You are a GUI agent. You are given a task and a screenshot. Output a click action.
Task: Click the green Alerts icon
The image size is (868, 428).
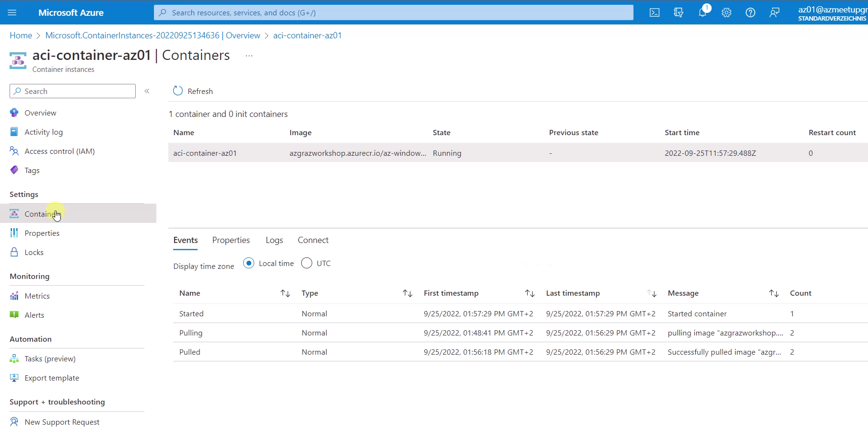[x=14, y=315]
